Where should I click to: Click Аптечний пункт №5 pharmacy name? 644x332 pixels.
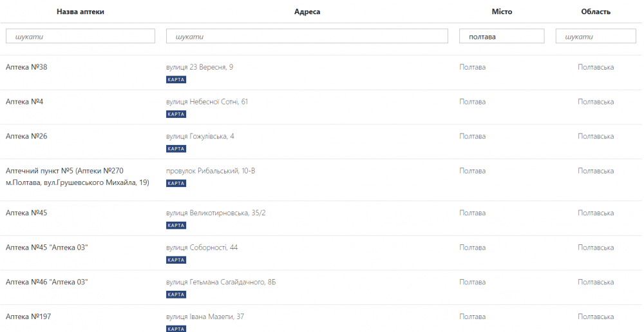pos(64,171)
